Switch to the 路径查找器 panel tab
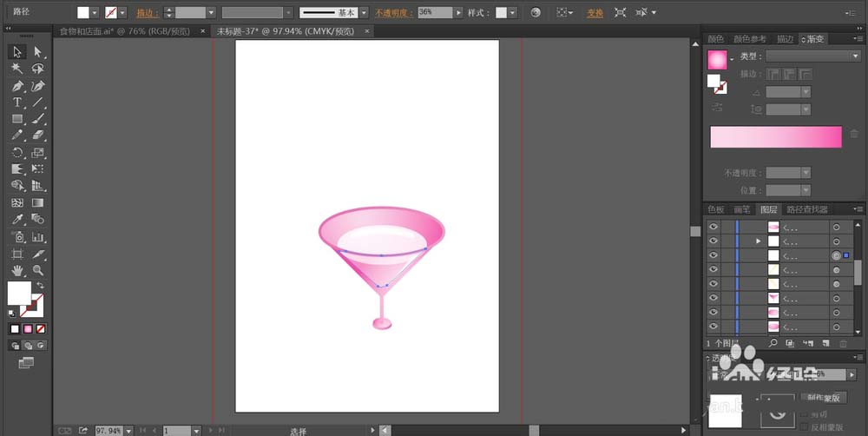Viewport: 868px width, 436px height. click(x=807, y=209)
